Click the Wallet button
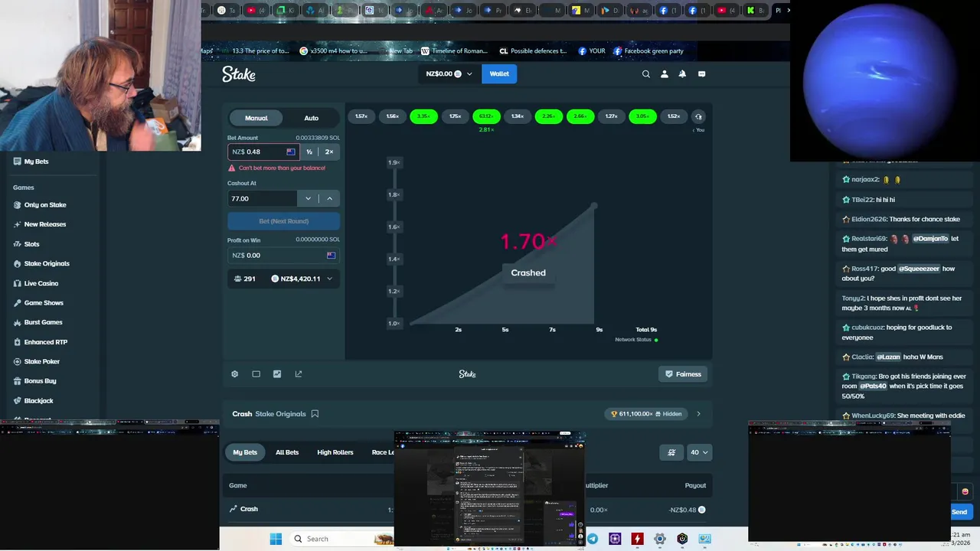This screenshot has width=980, height=551. [499, 74]
